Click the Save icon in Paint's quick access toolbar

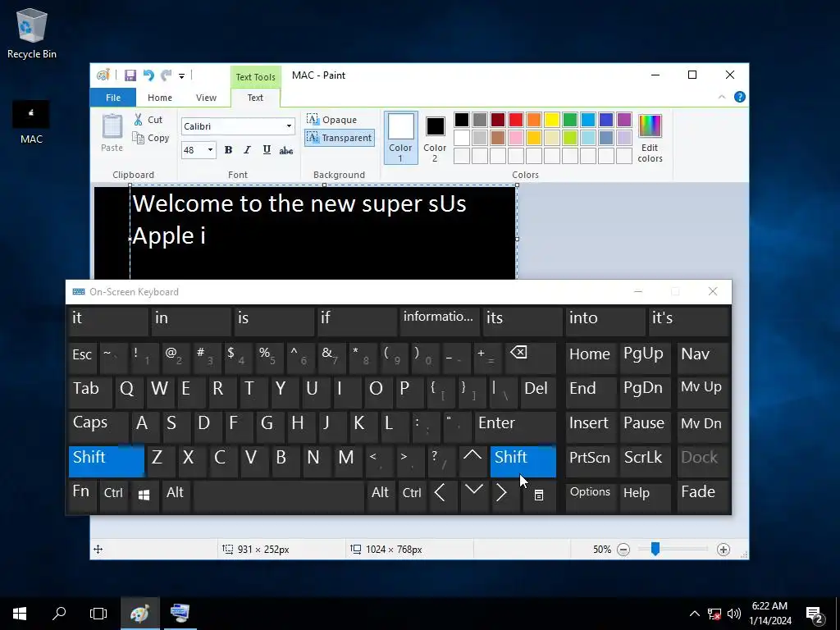pyautogui.click(x=130, y=75)
